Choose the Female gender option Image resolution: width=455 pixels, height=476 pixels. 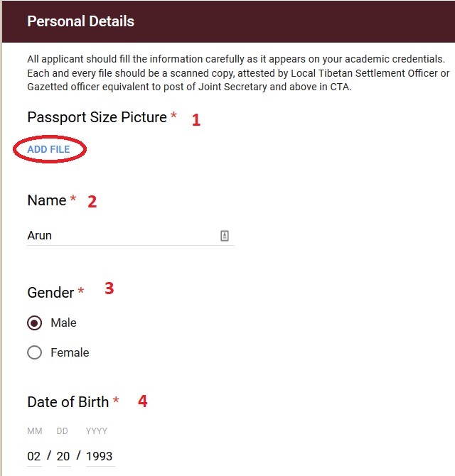pyautogui.click(x=34, y=352)
